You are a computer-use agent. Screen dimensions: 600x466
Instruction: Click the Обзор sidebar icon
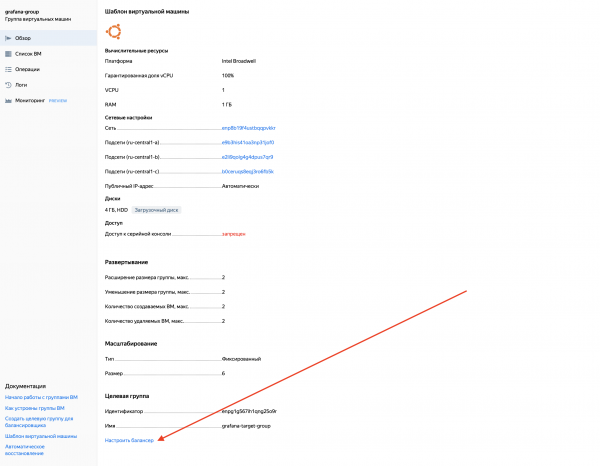point(8,37)
